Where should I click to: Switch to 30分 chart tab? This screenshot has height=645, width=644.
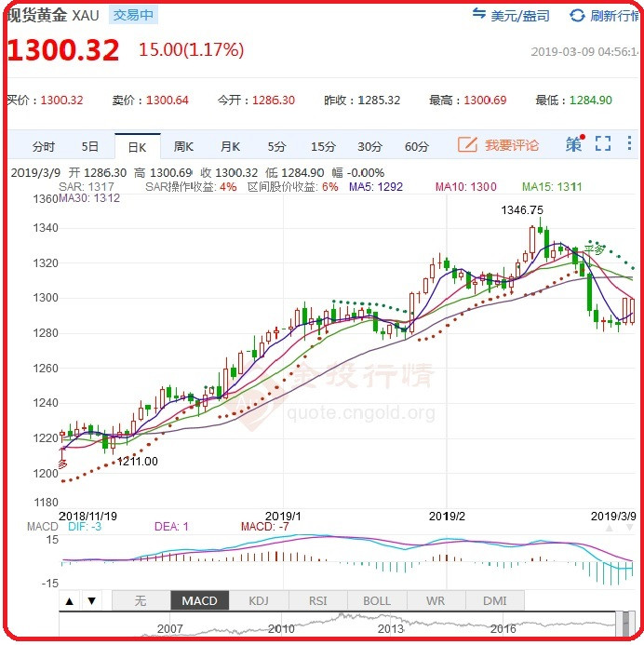click(370, 146)
